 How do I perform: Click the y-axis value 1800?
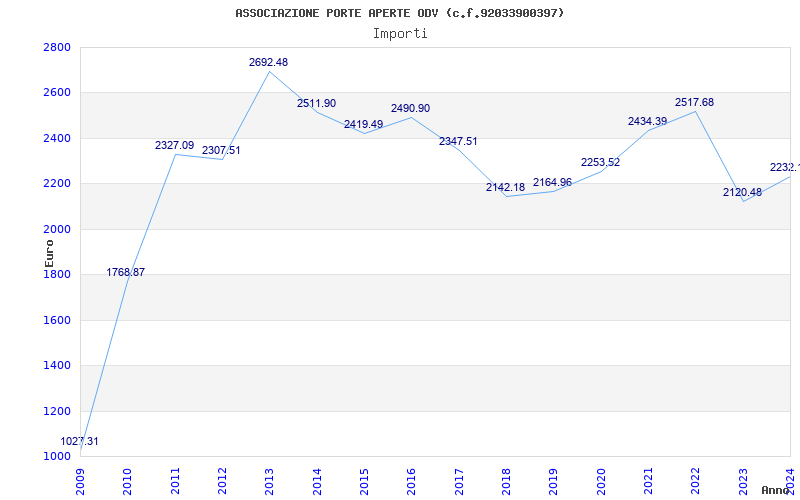57,274
